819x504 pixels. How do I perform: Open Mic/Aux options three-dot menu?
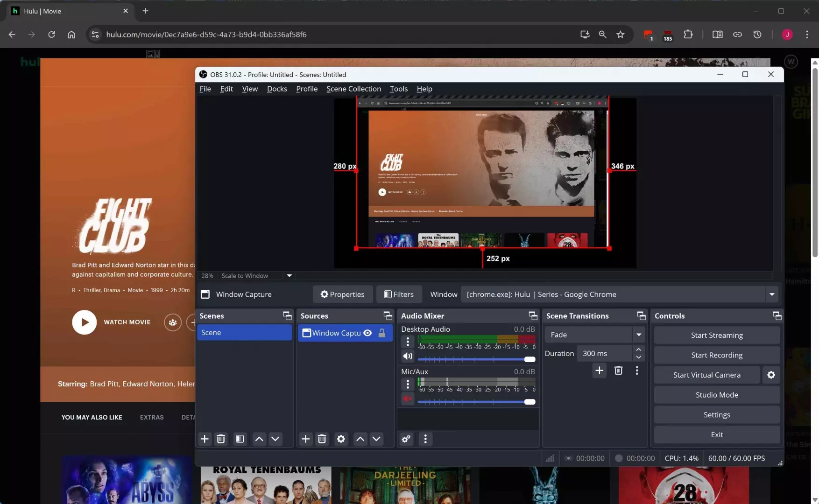click(408, 384)
